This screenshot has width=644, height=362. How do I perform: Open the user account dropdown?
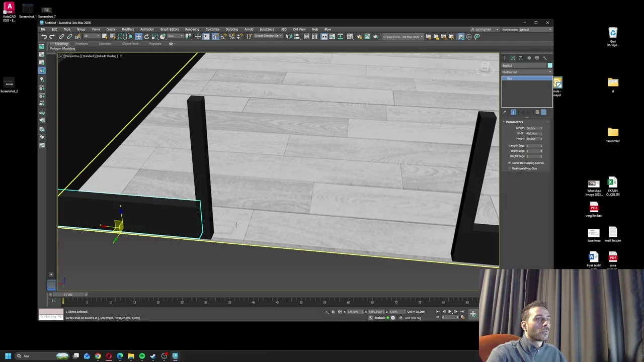[485, 29]
